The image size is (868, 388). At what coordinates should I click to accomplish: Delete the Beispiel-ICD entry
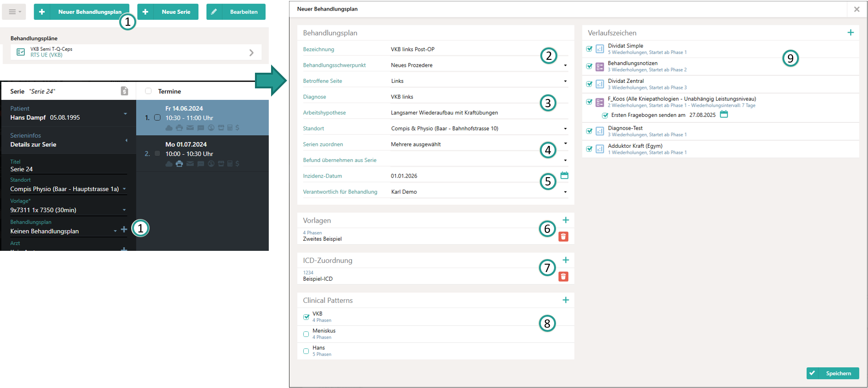pyautogui.click(x=563, y=277)
